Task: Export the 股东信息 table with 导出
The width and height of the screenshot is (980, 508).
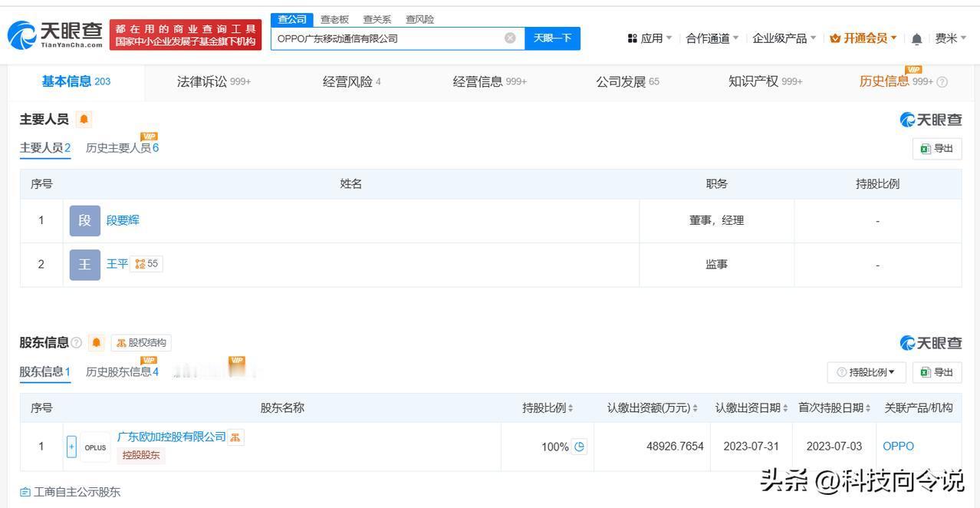Action: coord(937,372)
